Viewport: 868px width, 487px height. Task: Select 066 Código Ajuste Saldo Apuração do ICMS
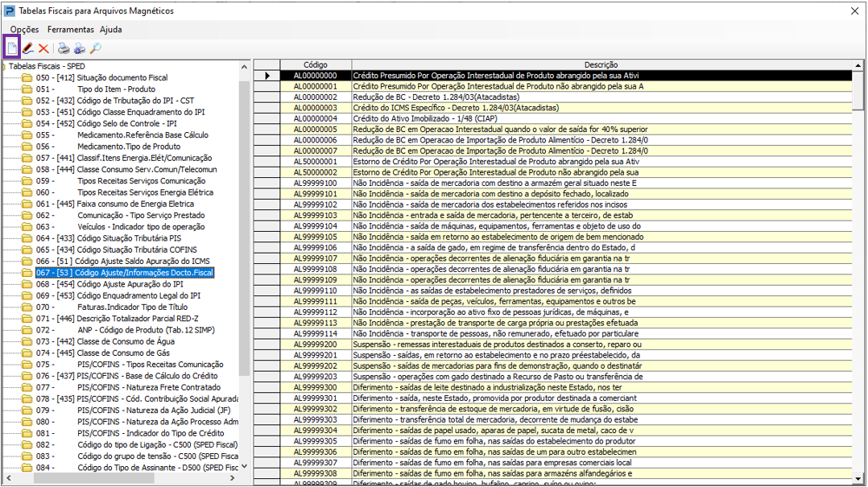click(123, 261)
